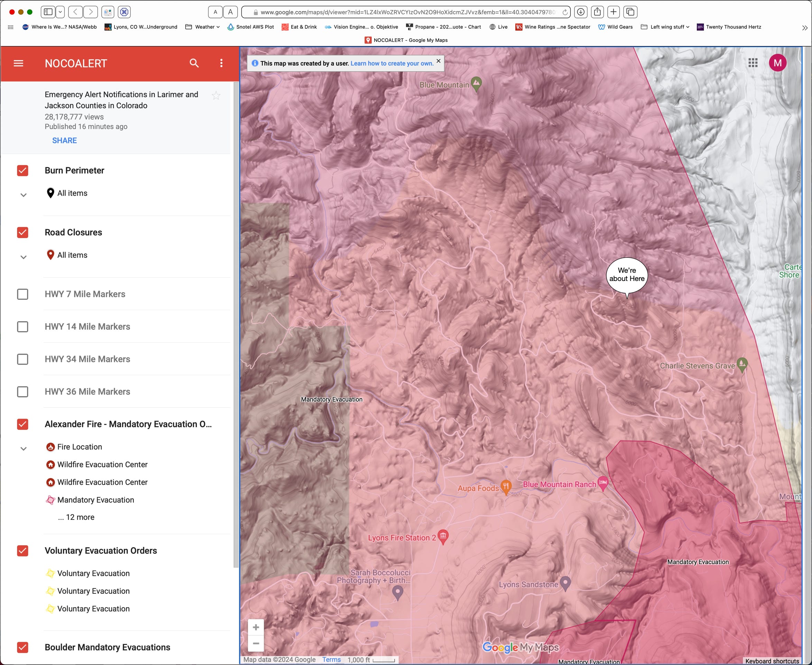Decrease Safari text size with small A
The image size is (812, 665).
(215, 12)
